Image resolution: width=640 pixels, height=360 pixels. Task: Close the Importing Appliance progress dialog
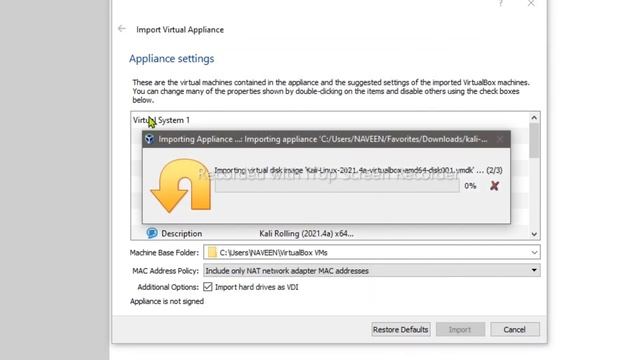coord(500,139)
